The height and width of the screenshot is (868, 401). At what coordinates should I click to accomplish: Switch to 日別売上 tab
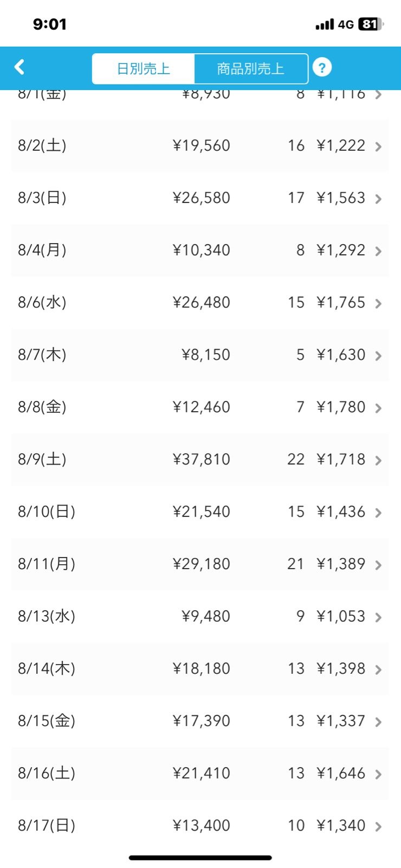pyautogui.click(x=144, y=69)
